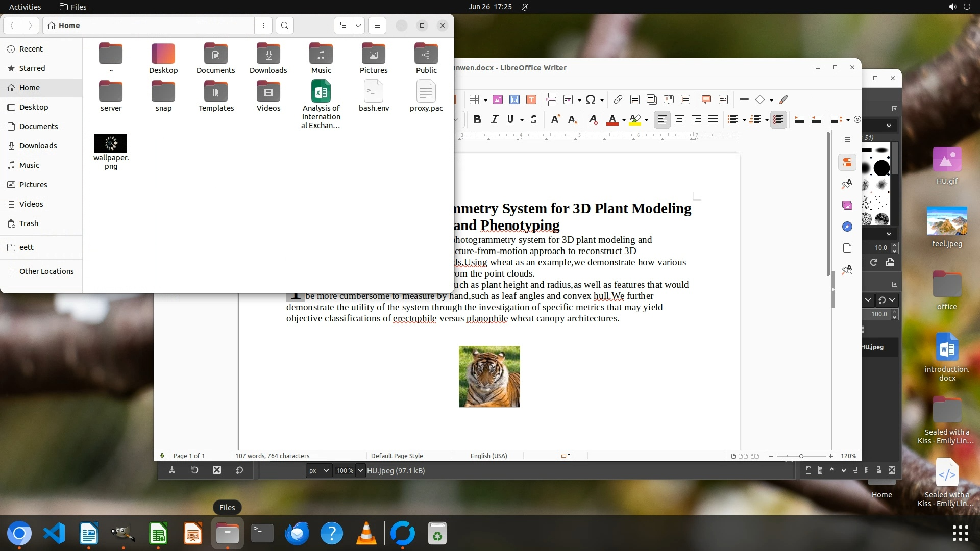Apply strikethrough formatting

click(534, 119)
